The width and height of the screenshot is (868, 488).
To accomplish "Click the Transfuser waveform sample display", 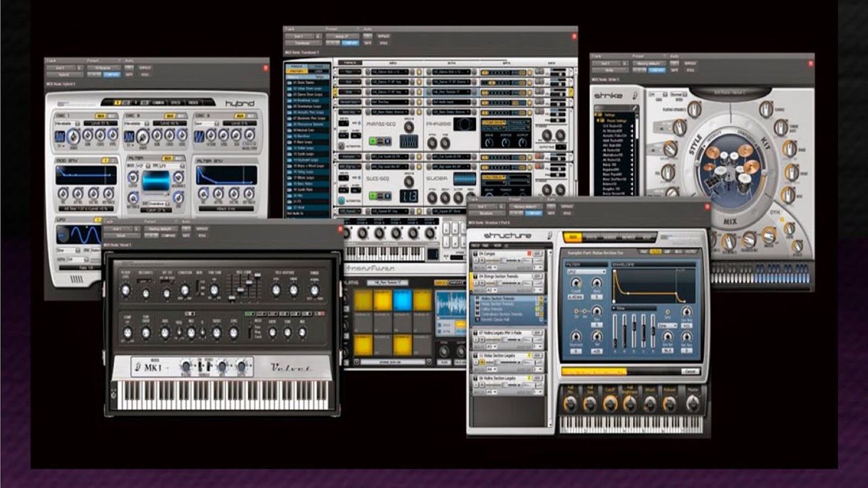I will pos(450,303).
